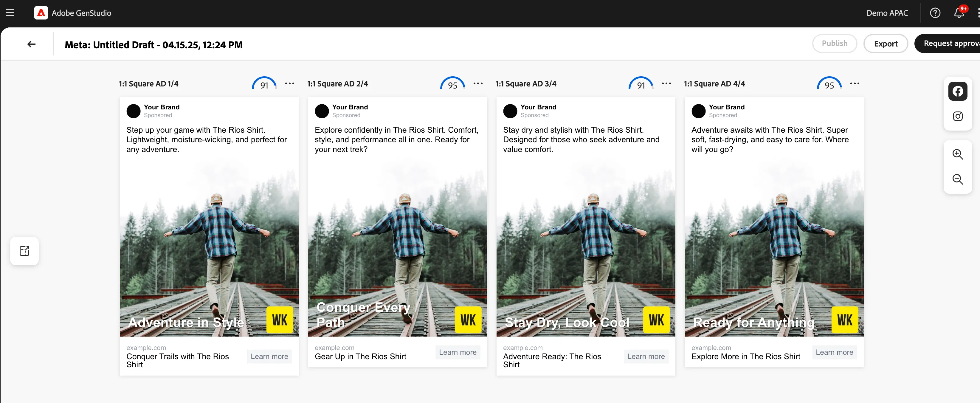Click brand avatar circle on AD 3/4
Viewport: 980px width, 403px height.
510,111
